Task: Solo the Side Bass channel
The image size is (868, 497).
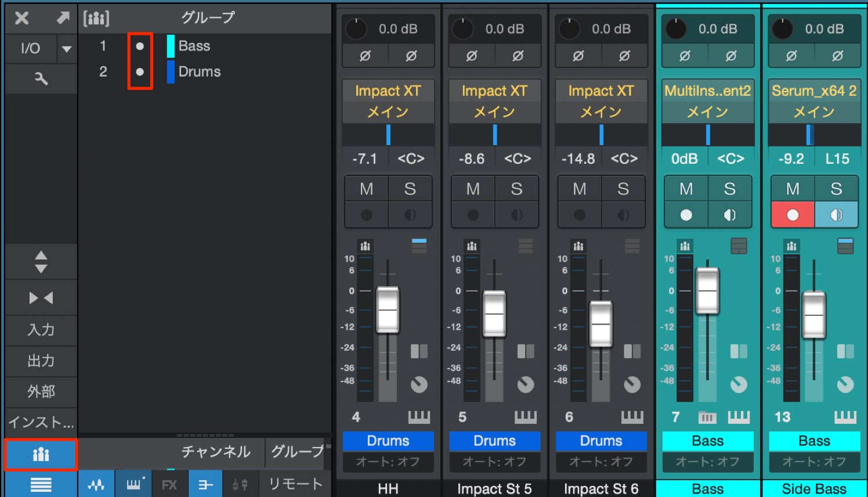Action: pyautogui.click(x=836, y=189)
